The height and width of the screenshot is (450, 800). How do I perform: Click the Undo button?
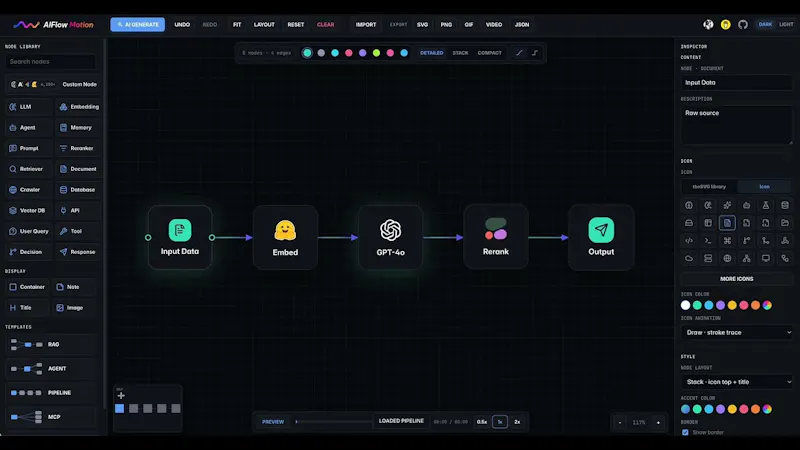coord(182,24)
